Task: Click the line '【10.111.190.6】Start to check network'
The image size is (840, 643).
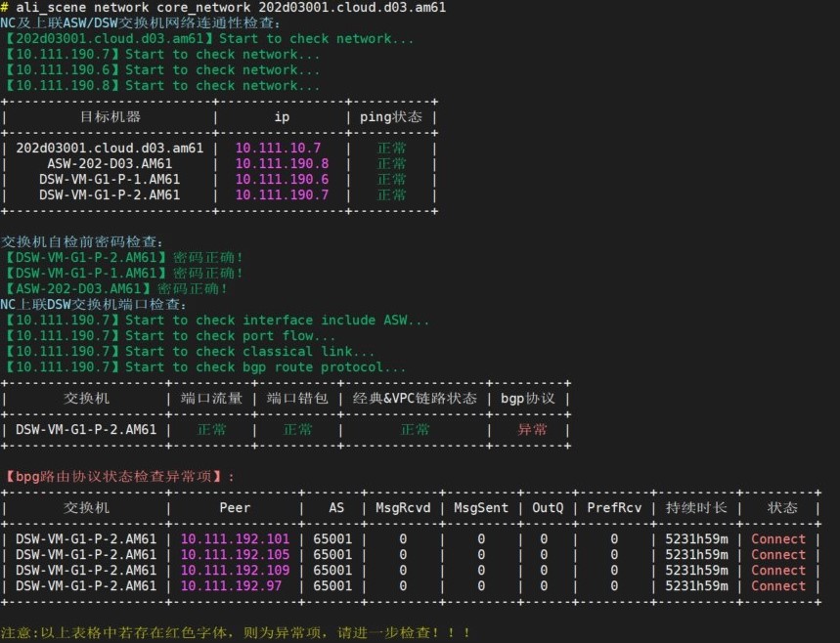Action: (x=160, y=70)
